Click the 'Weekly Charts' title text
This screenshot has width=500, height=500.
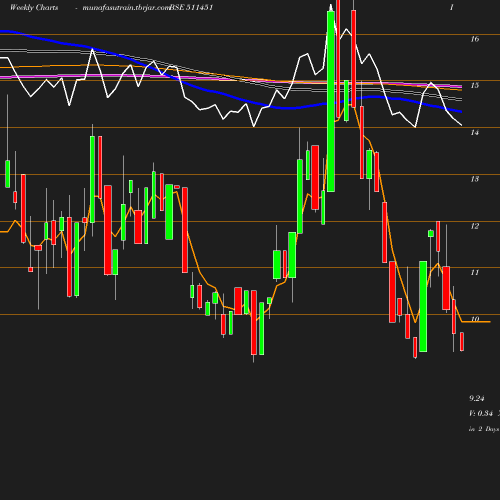34,7
